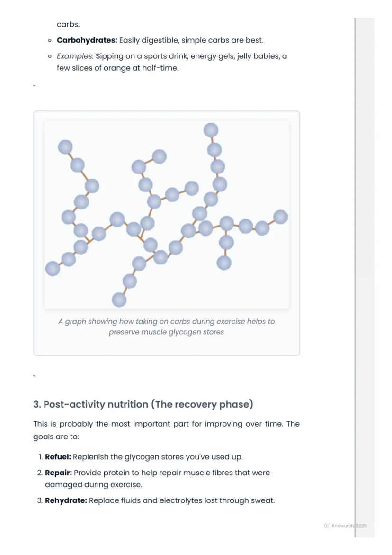Viewport: 392px width, 555px height.
Task: Click the text 'few slices of orange at half-time'
Action: (118, 68)
